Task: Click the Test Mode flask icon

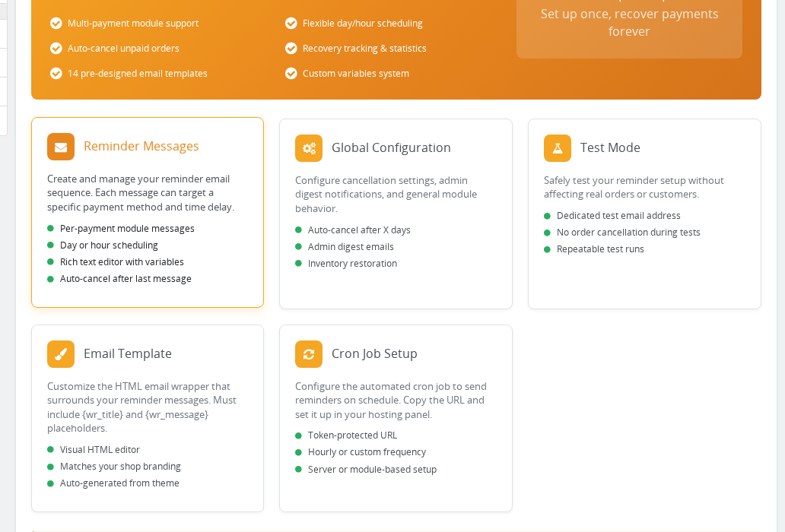Action: pos(558,148)
